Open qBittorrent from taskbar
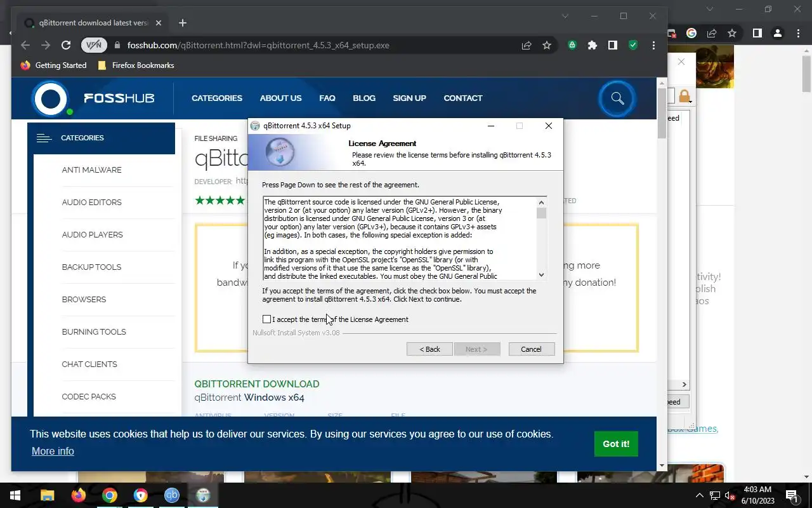The height and width of the screenshot is (508, 812). [172, 495]
